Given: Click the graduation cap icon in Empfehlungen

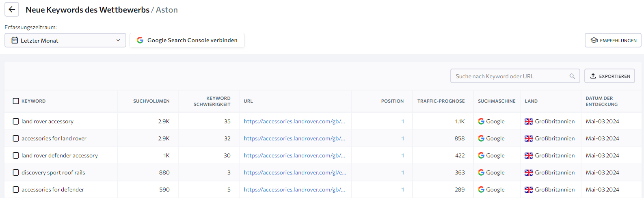Looking at the screenshot, I should coord(594,40).
